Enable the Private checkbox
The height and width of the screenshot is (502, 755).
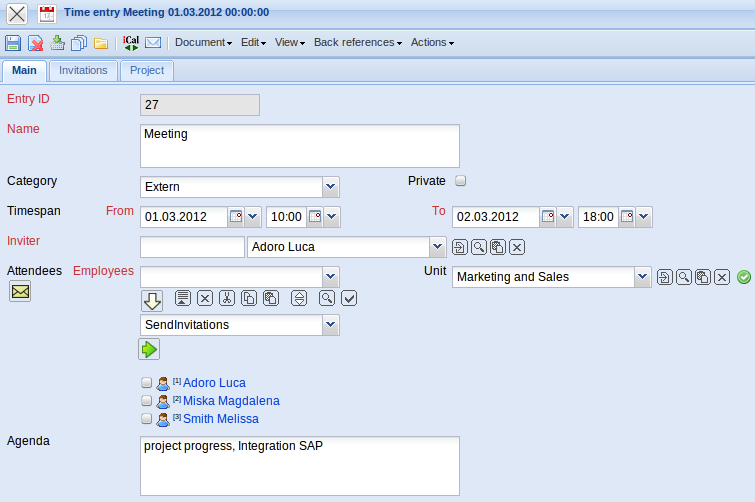pos(461,181)
